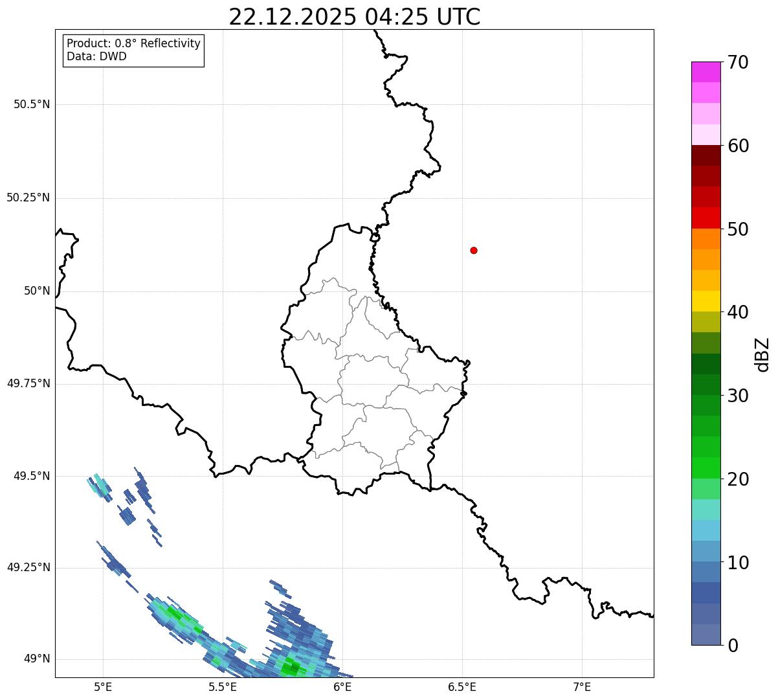
Task: Click the colorbar 60 tick label
Action: (738, 146)
